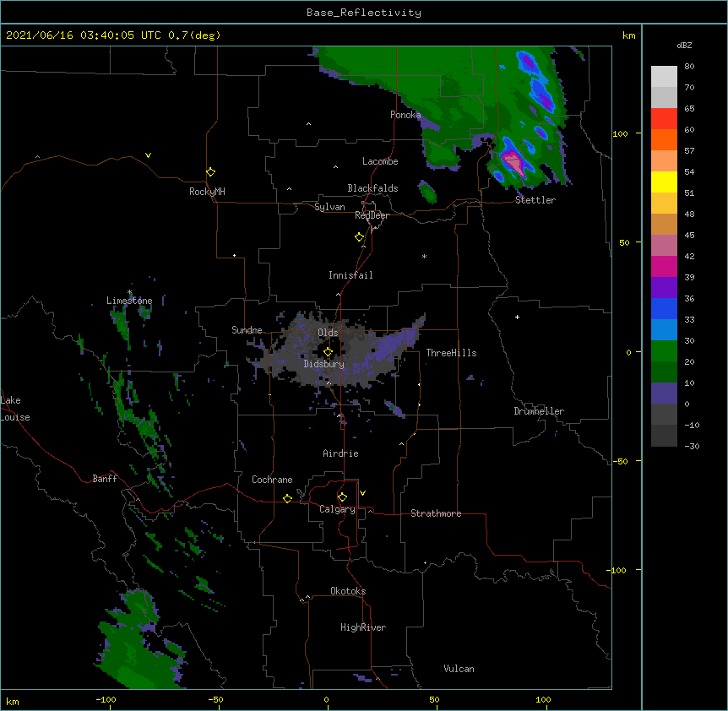The image size is (728, 711).
Task: Click the Innisfail city label
Action: [350, 275]
